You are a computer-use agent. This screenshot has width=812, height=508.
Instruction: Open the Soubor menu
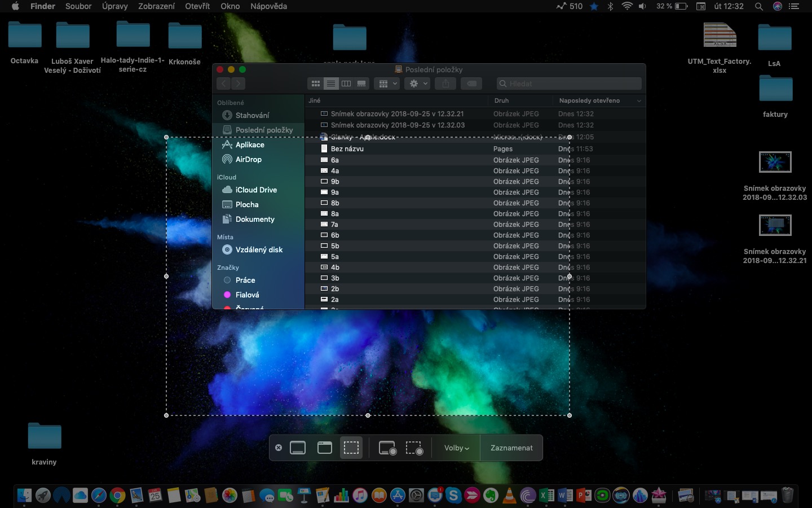(78, 6)
